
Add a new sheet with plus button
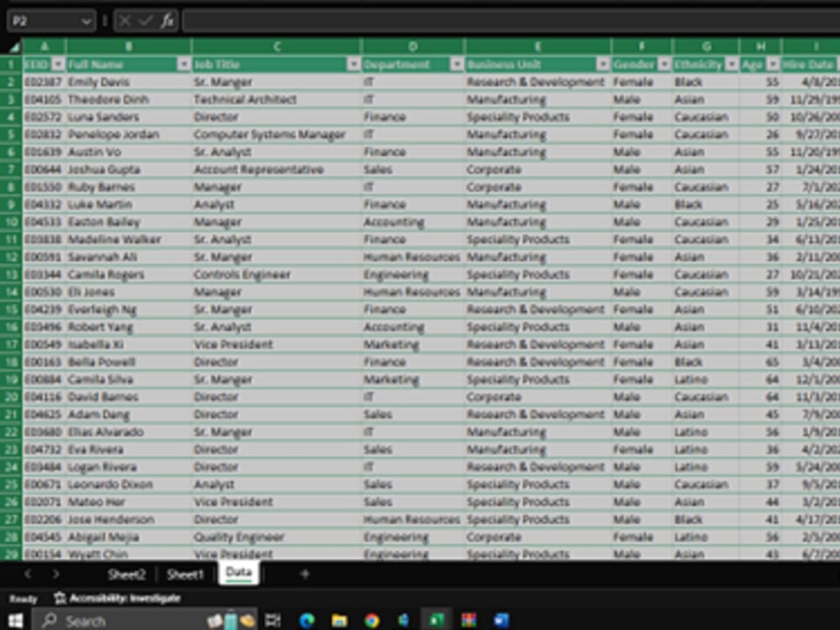(x=305, y=574)
